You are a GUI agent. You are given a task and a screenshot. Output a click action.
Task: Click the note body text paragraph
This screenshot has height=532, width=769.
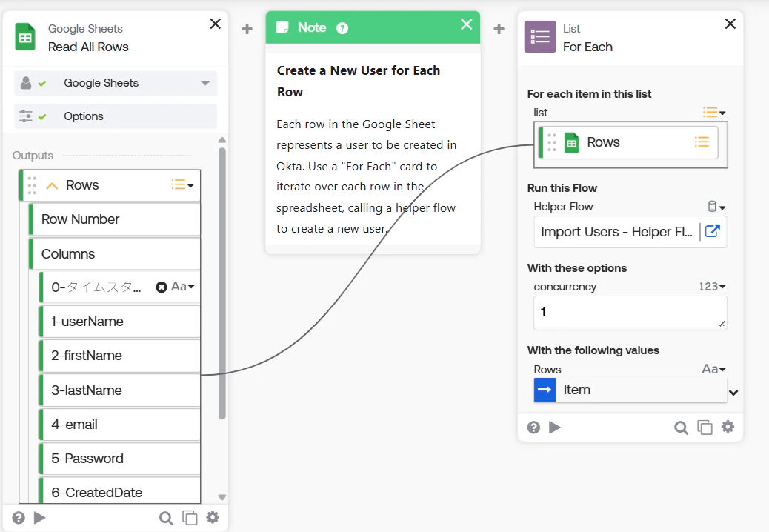click(x=367, y=176)
